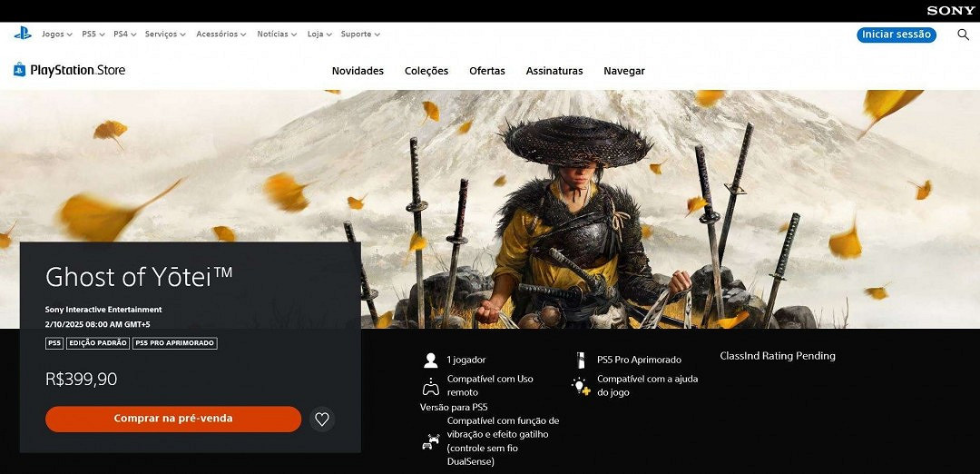
Task: Open the Ofertas store section
Action: 487,71
